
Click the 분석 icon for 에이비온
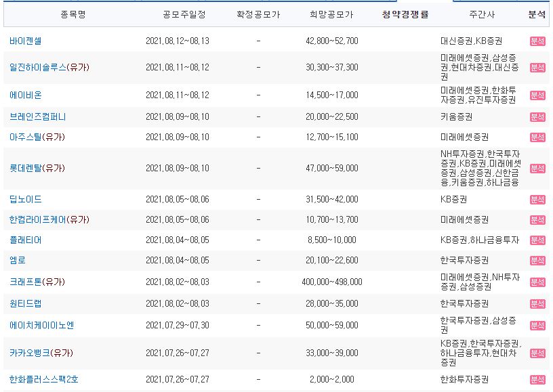coord(537,95)
